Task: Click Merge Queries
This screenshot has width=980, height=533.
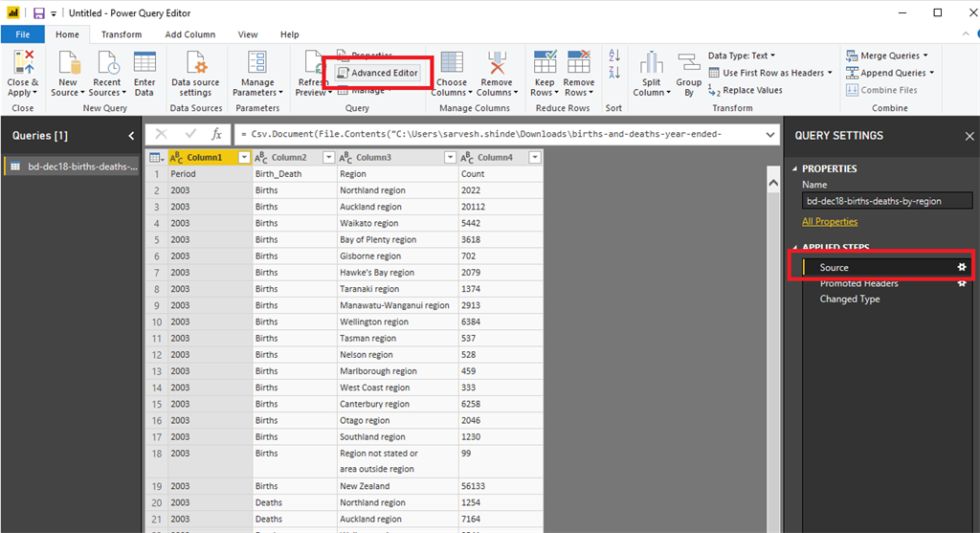Action: [x=887, y=56]
